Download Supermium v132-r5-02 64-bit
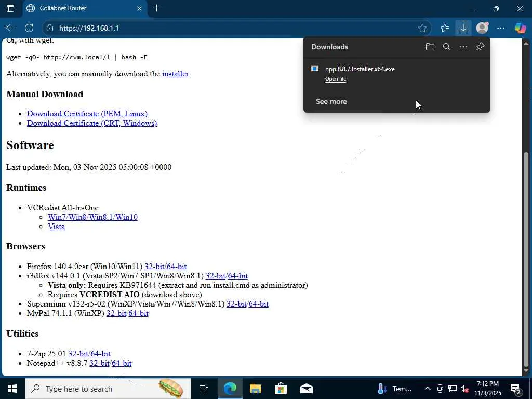Screen dimensions: 532x399 [x=259, y=304]
